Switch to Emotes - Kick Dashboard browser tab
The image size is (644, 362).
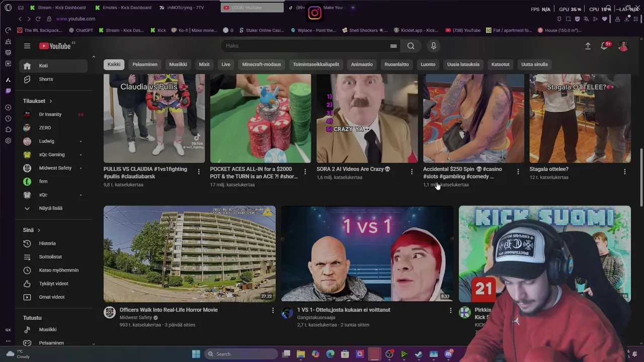[123, 8]
